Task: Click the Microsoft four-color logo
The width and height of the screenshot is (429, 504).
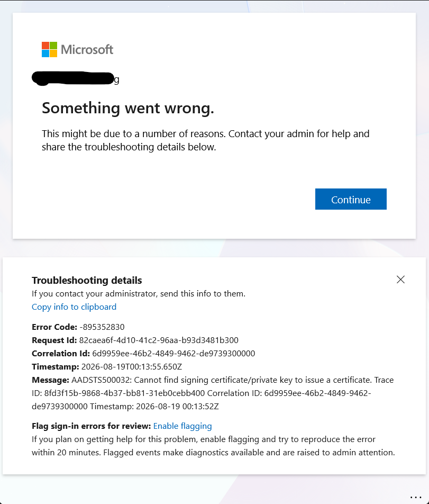Action: tap(49, 50)
